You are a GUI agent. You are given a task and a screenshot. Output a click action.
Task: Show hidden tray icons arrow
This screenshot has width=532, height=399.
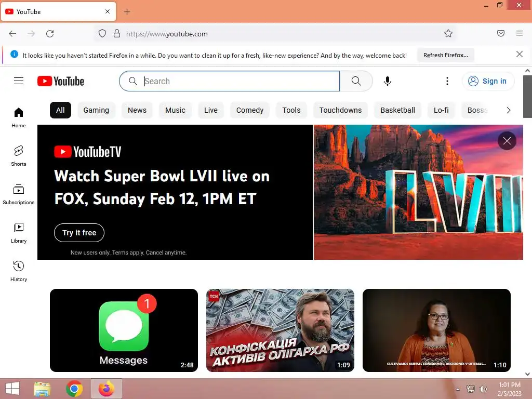458,389
